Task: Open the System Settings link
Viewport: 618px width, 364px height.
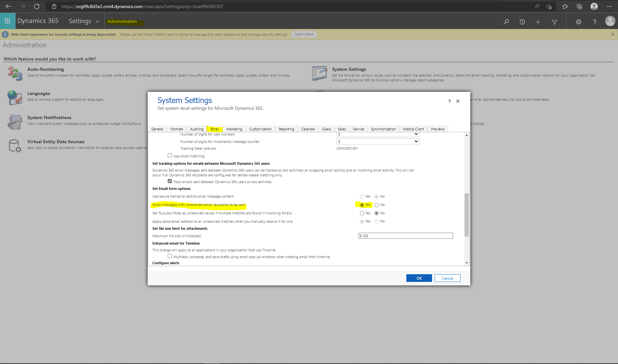Action: click(349, 69)
